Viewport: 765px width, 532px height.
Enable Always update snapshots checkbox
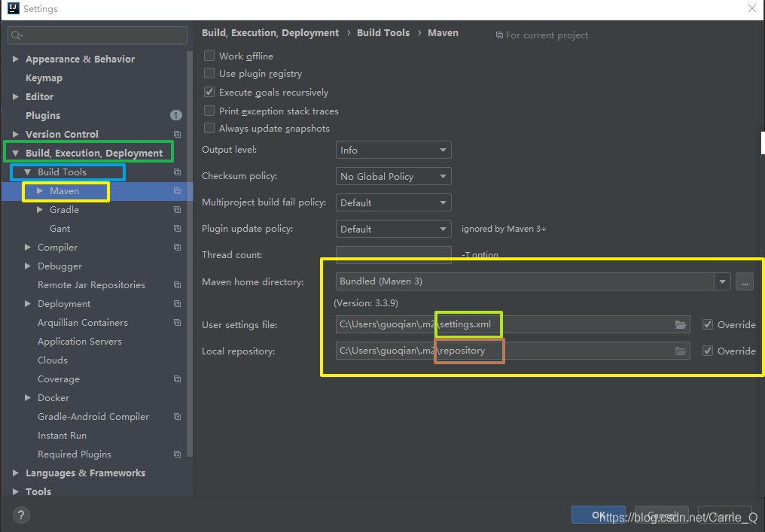point(209,128)
